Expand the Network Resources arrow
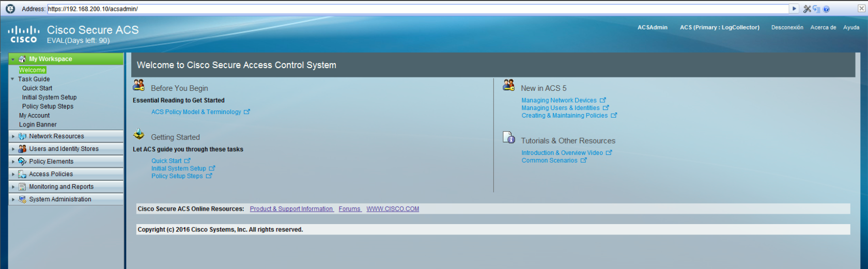The height and width of the screenshot is (269, 868). click(13, 136)
